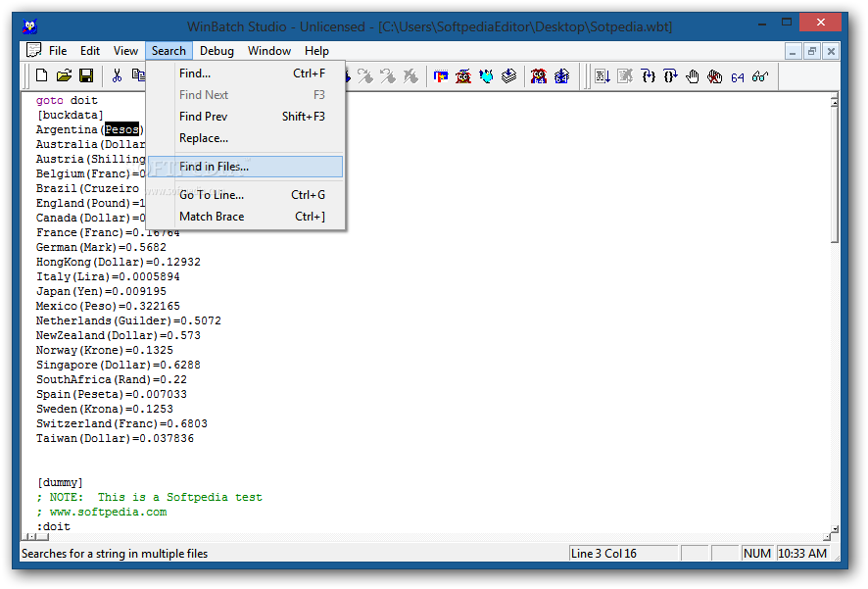
Task: Close the open Search menu
Action: (x=169, y=51)
